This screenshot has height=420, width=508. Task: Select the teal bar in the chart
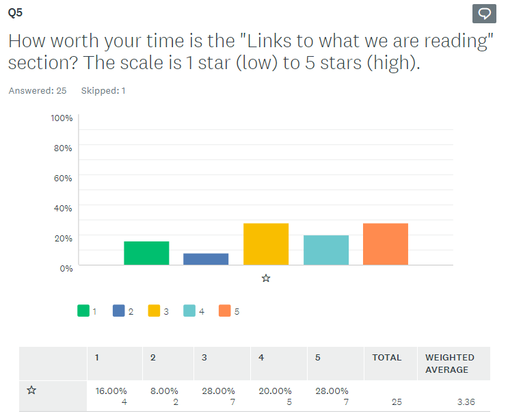point(325,250)
